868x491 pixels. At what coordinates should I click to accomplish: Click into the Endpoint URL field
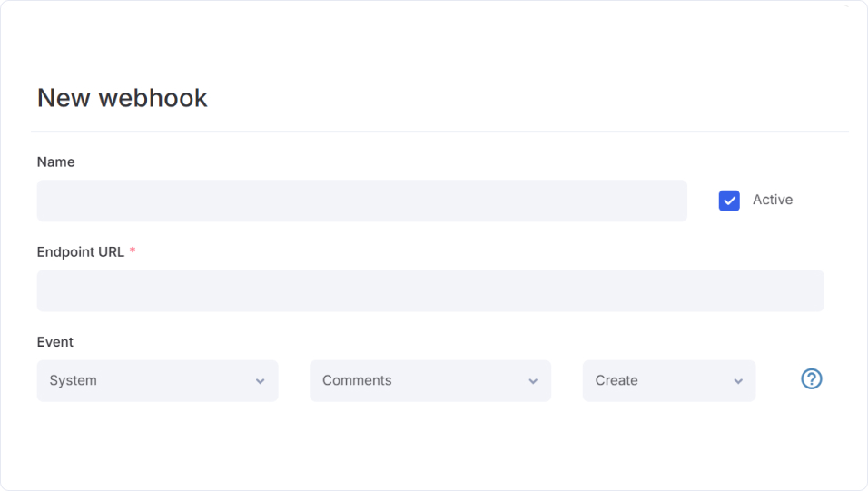point(429,290)
